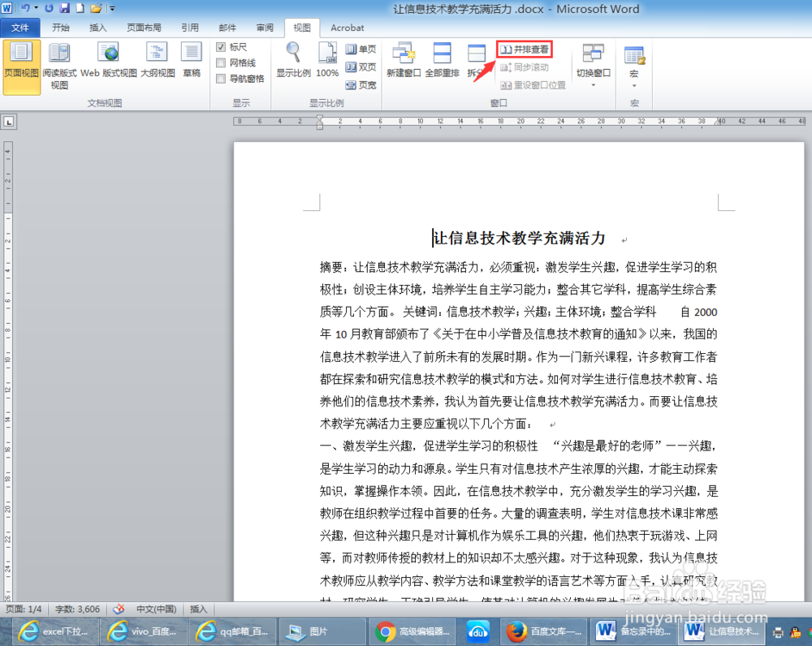812x646 pixels.
Task: Switch to the 页面布局 ribbon tab
Action: (144, 27)
